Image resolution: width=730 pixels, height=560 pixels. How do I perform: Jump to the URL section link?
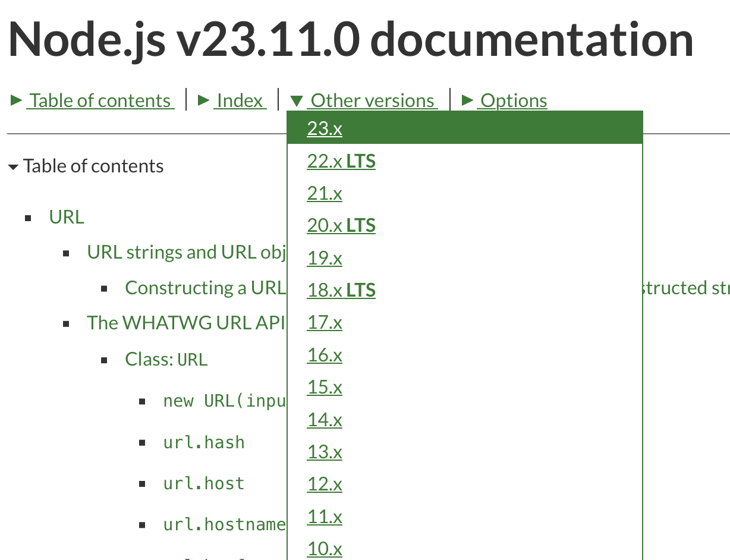pos(67,217)
